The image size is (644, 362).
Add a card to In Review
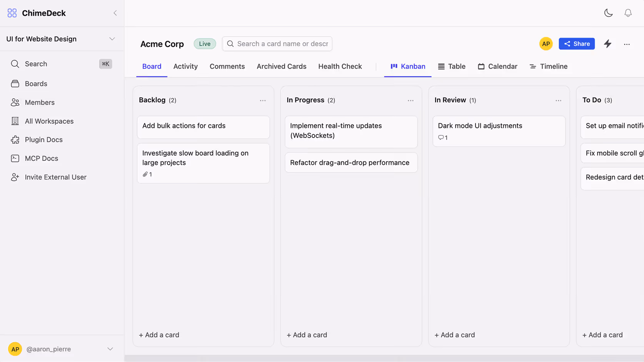tap(454, 335)
